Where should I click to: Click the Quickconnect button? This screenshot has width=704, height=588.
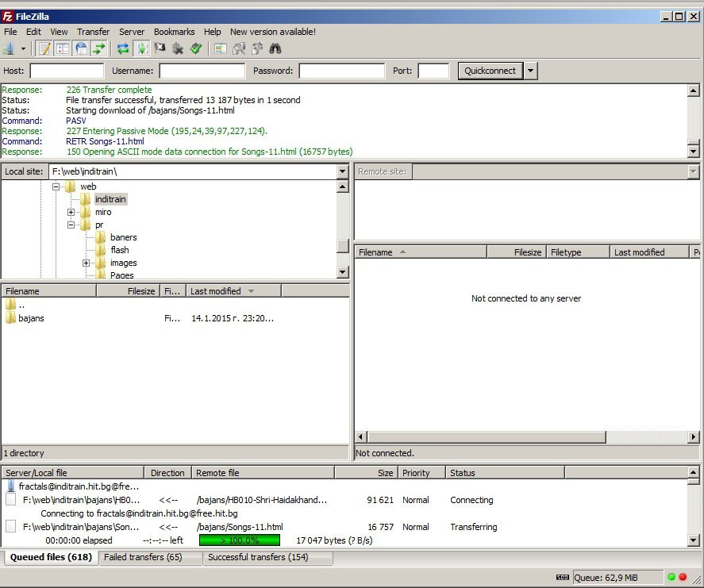(490, 71)
